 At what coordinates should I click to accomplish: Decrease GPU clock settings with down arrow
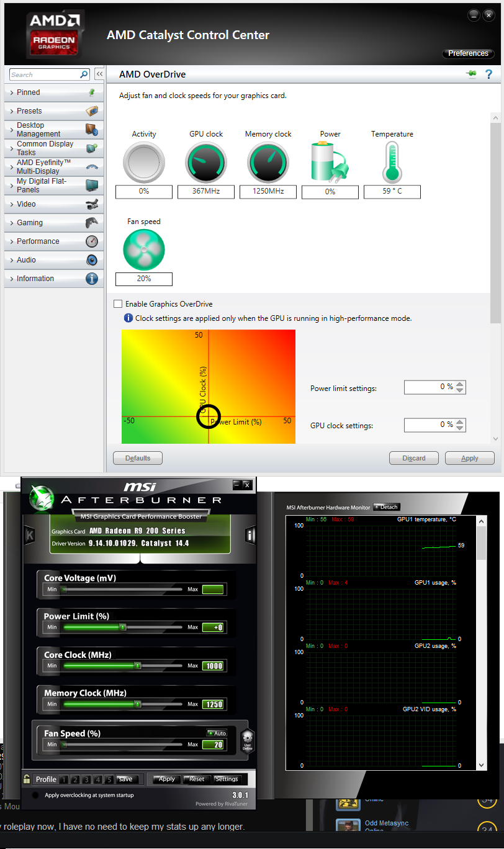(459, 428)
